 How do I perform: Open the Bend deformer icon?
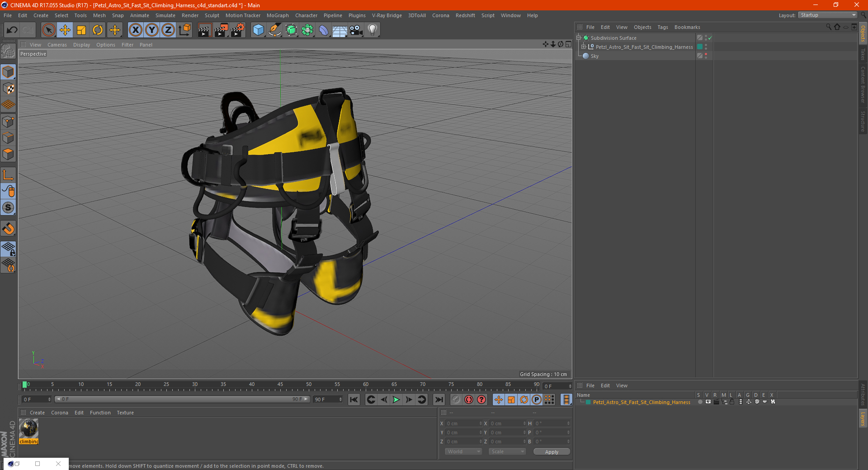tap(324, 30)
